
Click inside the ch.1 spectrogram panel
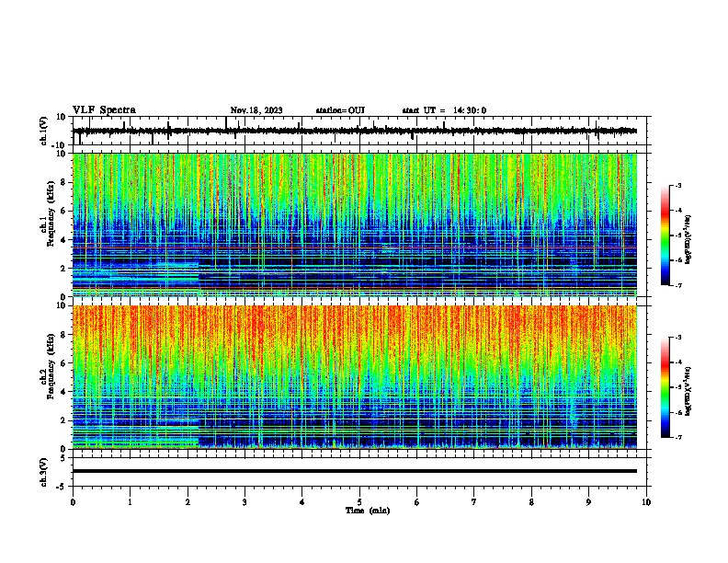[355, 224]
